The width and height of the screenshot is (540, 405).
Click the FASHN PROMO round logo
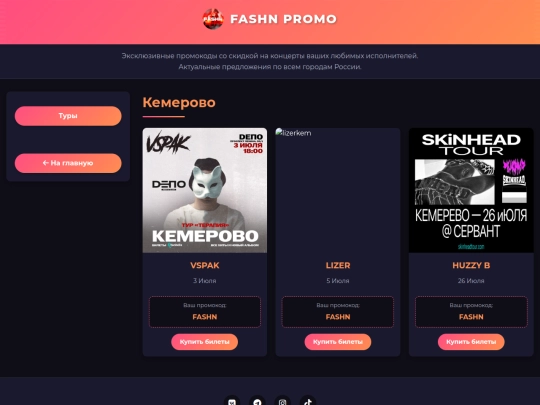[213, 19]
